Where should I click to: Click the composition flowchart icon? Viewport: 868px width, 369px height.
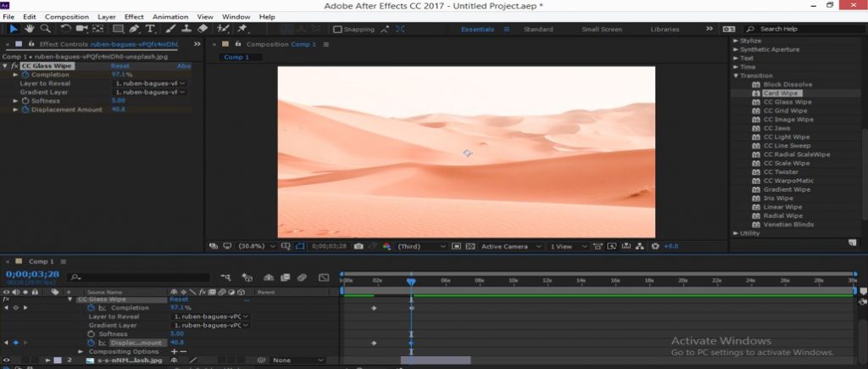click(640, 246)
